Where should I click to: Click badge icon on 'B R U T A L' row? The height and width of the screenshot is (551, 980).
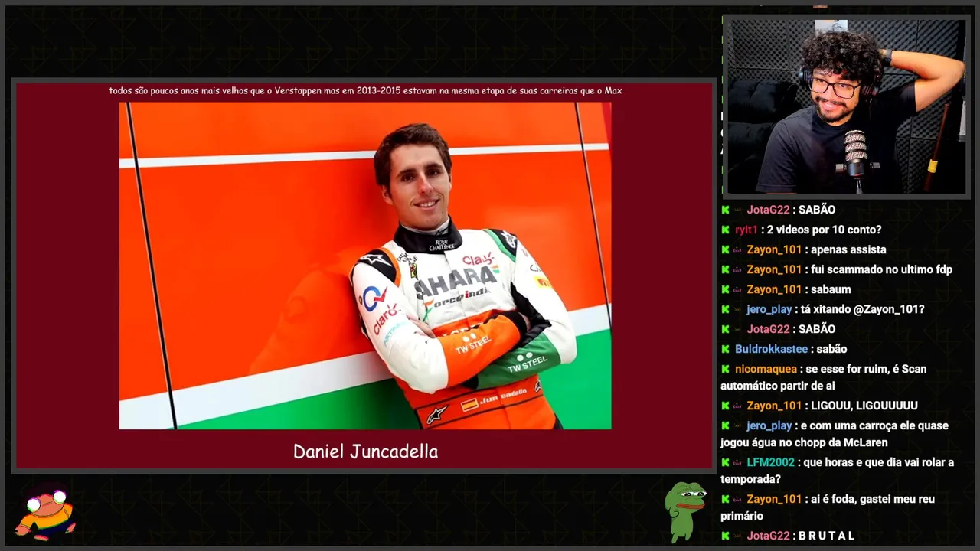click(738, 536)
